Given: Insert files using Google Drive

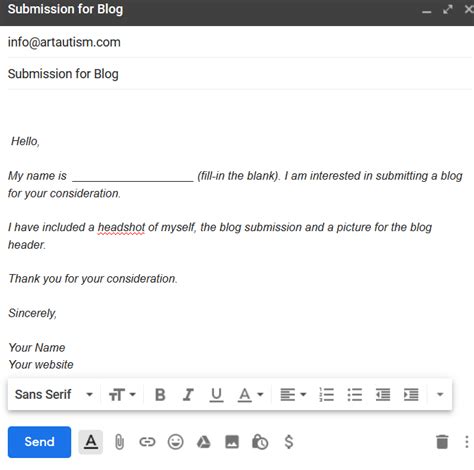Looking at the screenshot, I should pyautogui.click(x=204, y=442).
